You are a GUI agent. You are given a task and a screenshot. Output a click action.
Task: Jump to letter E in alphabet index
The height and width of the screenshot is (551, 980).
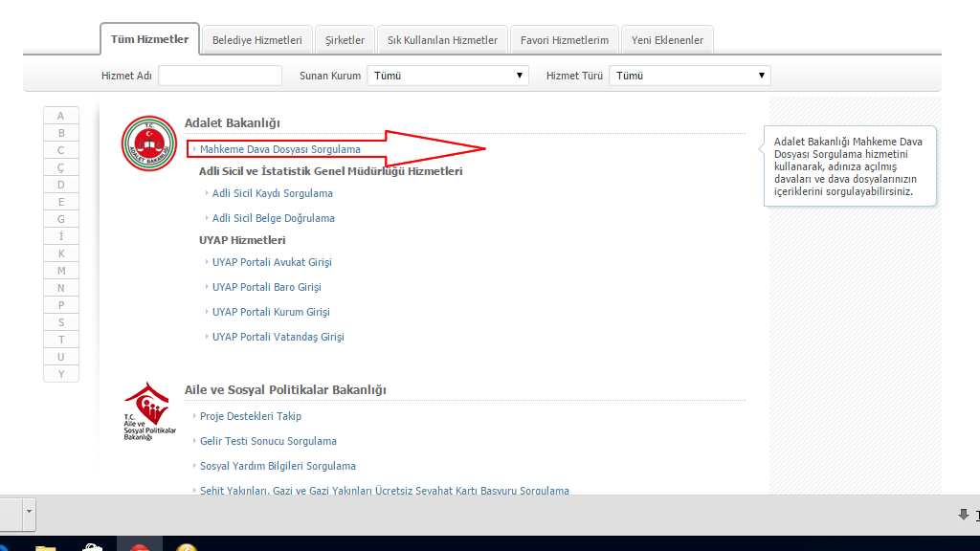60,202
